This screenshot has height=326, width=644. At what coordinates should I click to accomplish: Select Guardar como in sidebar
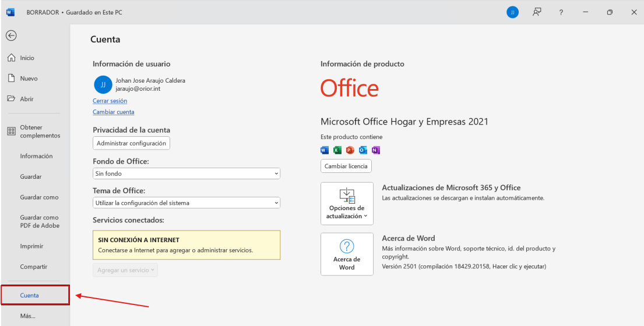[x=39, y=197]
